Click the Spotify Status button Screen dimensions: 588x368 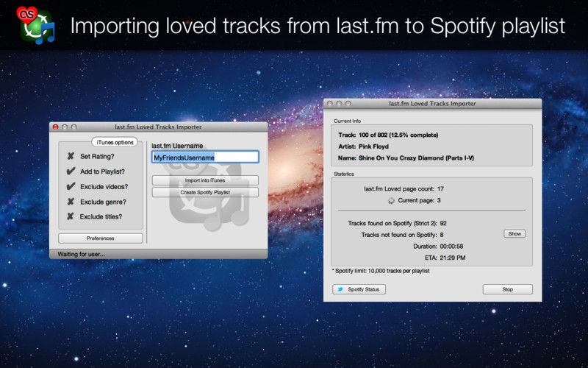pyautogui.click(x=359, y=289)
